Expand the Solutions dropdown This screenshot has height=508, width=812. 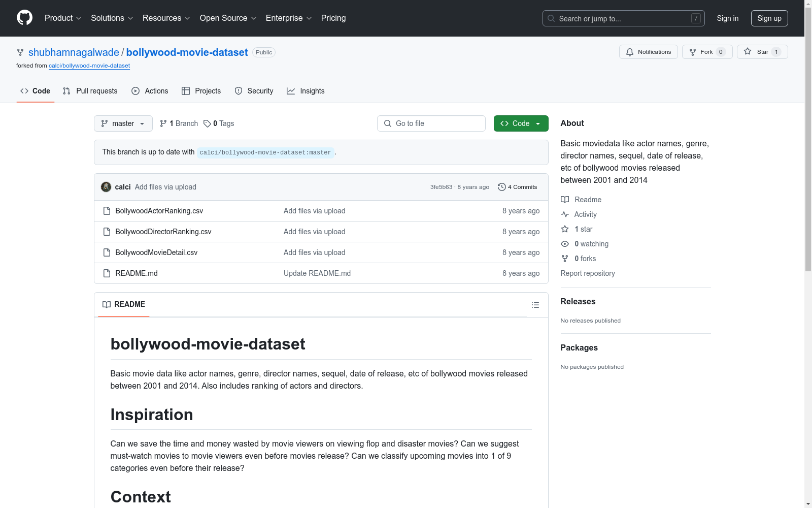click(x=112, y=18)
